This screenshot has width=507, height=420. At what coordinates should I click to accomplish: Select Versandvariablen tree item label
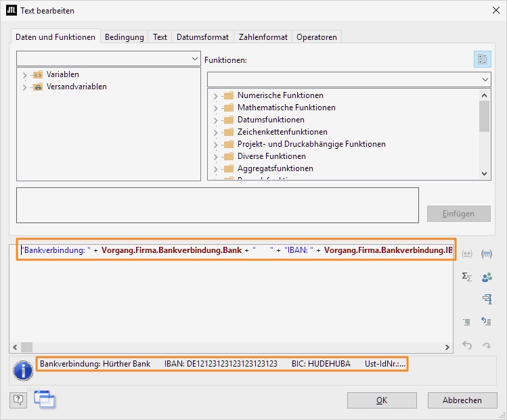click(76, 87)
